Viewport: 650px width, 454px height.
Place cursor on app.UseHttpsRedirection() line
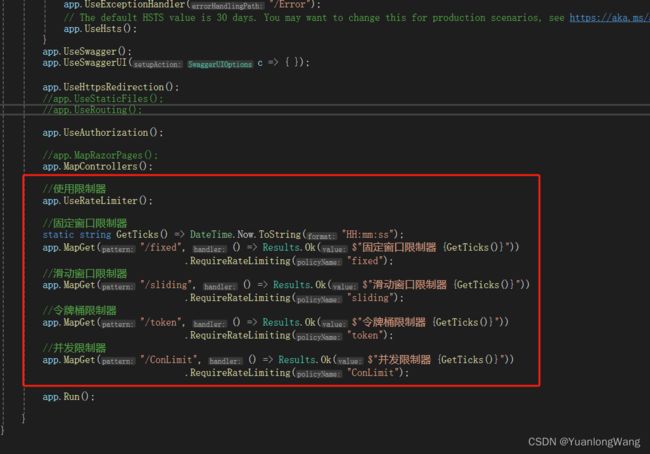[x=111, y=87]
